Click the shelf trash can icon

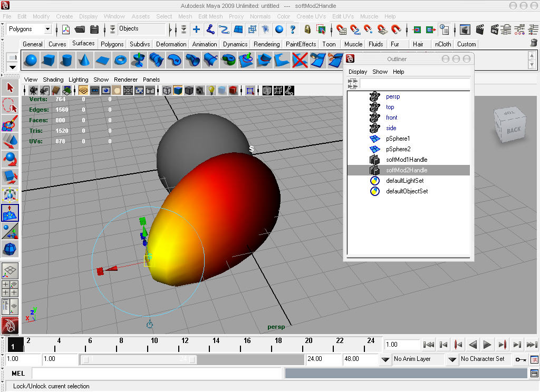point(534,43)
